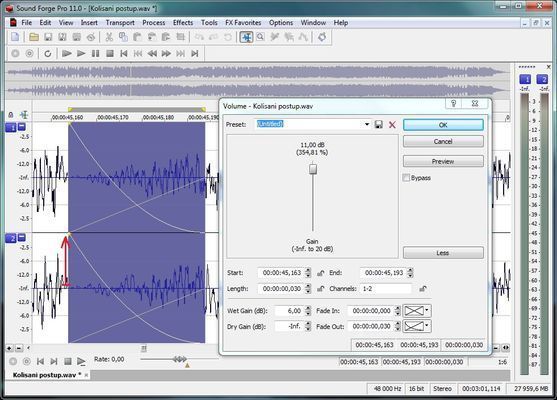The image size is (557, 400).
Task: Toggle channel 2 button in waveform
Action: coord(11,238)
